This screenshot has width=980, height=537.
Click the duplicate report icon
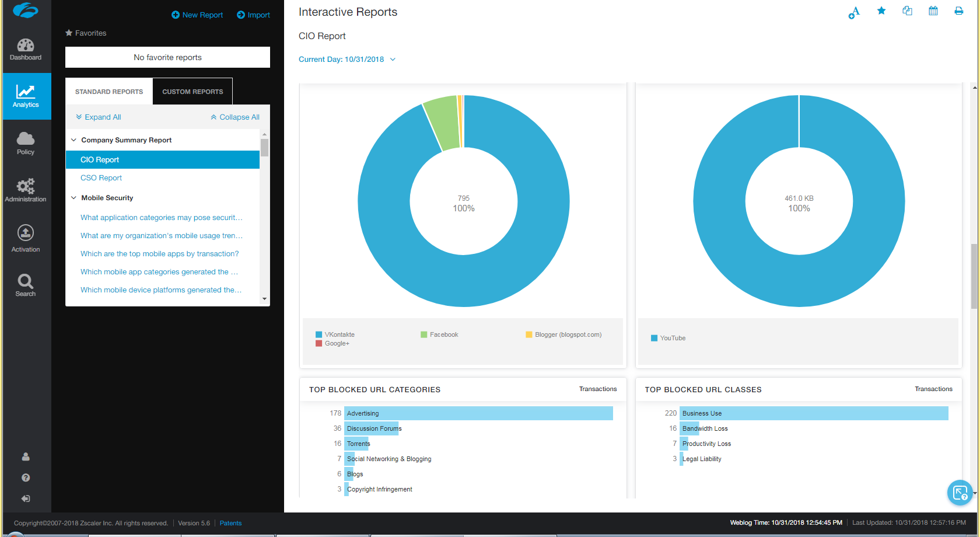(907, 11)
